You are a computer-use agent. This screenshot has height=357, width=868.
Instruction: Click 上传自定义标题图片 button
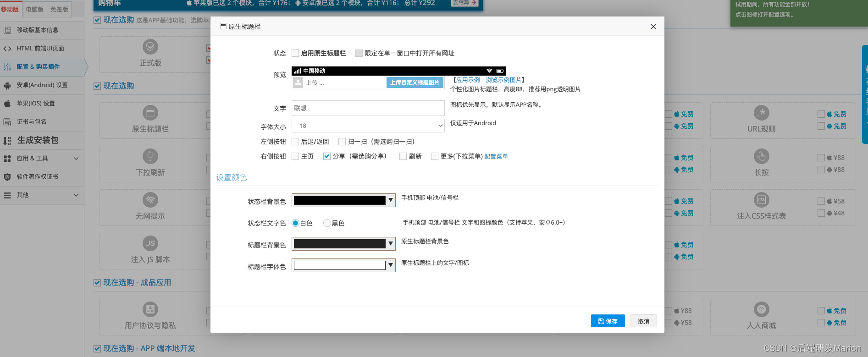click(415, 82)
